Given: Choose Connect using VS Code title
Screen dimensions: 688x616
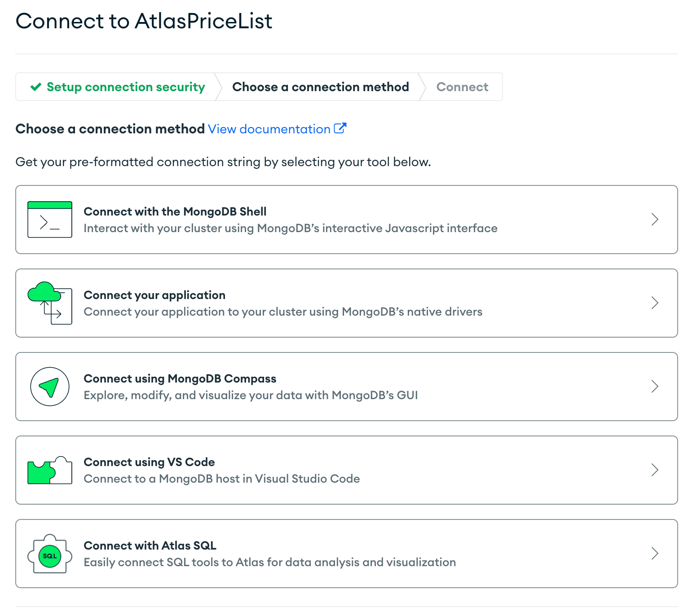Looking at the screenshot, I should click(149, 462).
